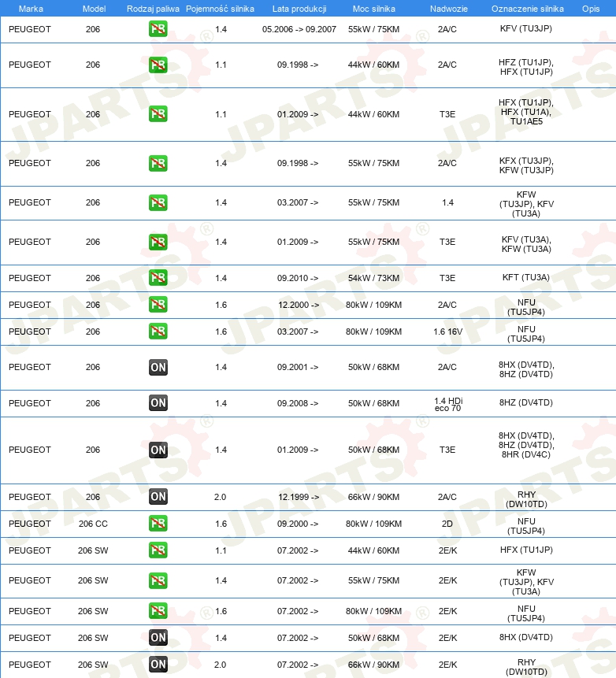Click production date 05.2006 -> 09.2007
The image size is (616, 678).
(x=299, y=29)
